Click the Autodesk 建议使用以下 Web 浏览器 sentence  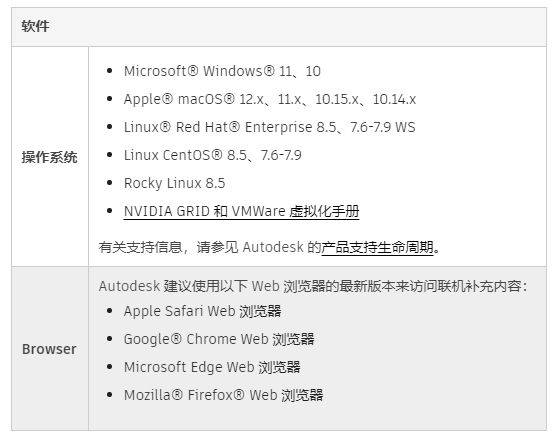[x=314, y=286]
